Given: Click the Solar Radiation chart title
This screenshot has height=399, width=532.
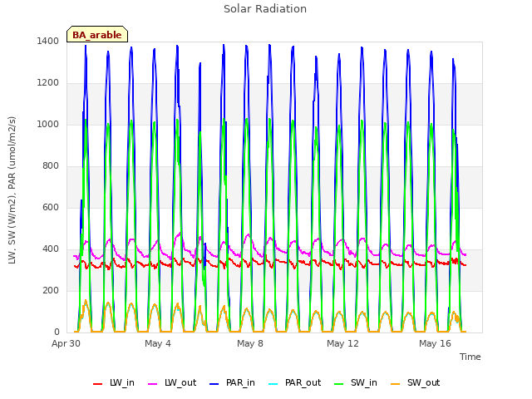Looking at the screenshot, I should point(265,9).
